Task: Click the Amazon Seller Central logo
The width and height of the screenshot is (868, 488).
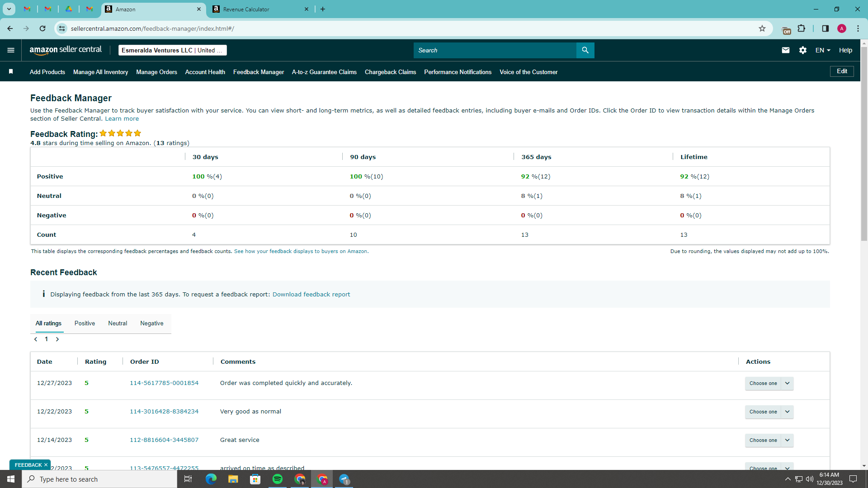Action: tap(66, 50)
